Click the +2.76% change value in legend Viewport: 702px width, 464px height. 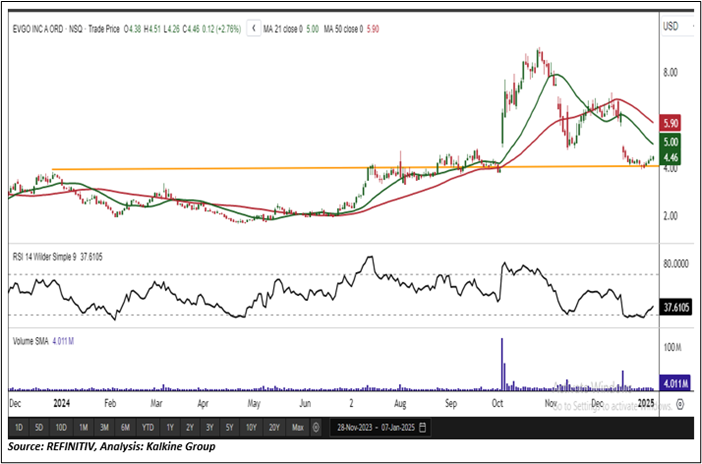coord(228,29)
